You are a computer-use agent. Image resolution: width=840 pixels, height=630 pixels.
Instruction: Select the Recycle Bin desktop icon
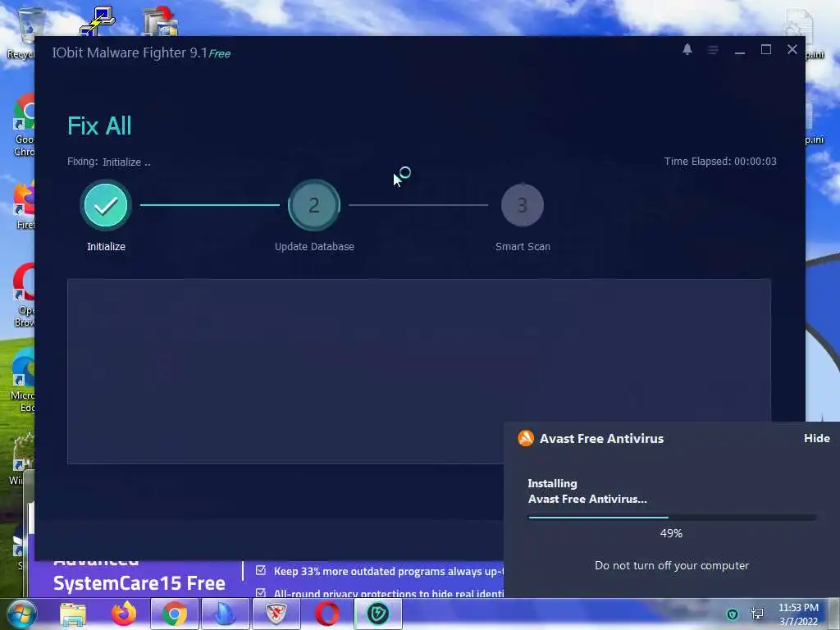21,33
